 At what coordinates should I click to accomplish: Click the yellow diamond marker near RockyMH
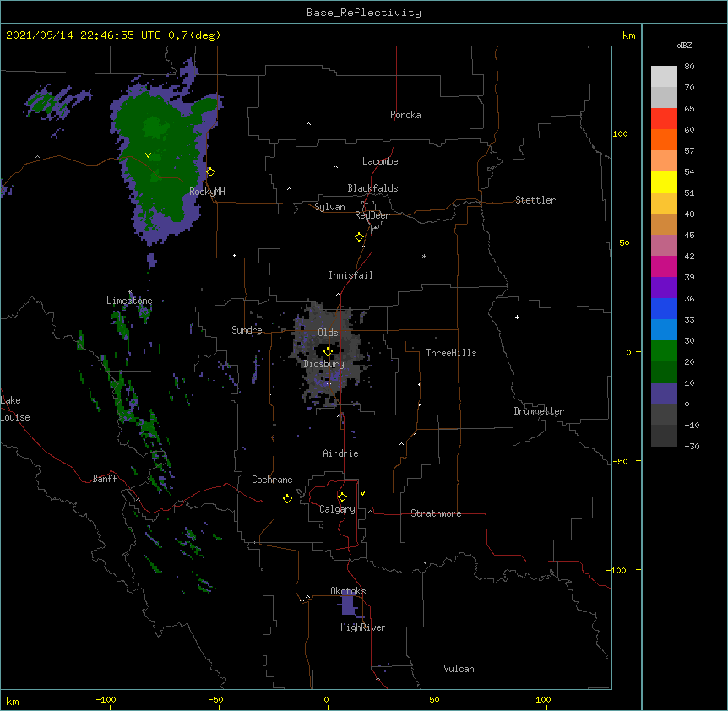(210, 172)
